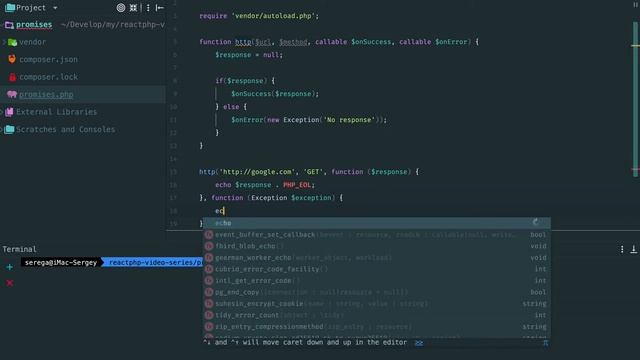Open Terminal panel options menu dots
The height and width of the screenshot is (360, 640).
622,249
